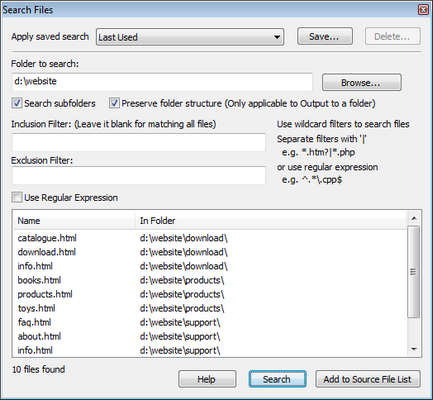Toggle Preserve folder structure checkbox
Screen dimensions: 433x400
[x=114, y=103]
